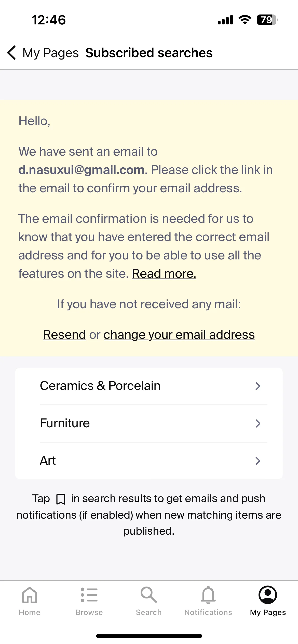298x644 pixels.
Task: Tap the Search magnifier icon
Action: [x=149, y=595]
